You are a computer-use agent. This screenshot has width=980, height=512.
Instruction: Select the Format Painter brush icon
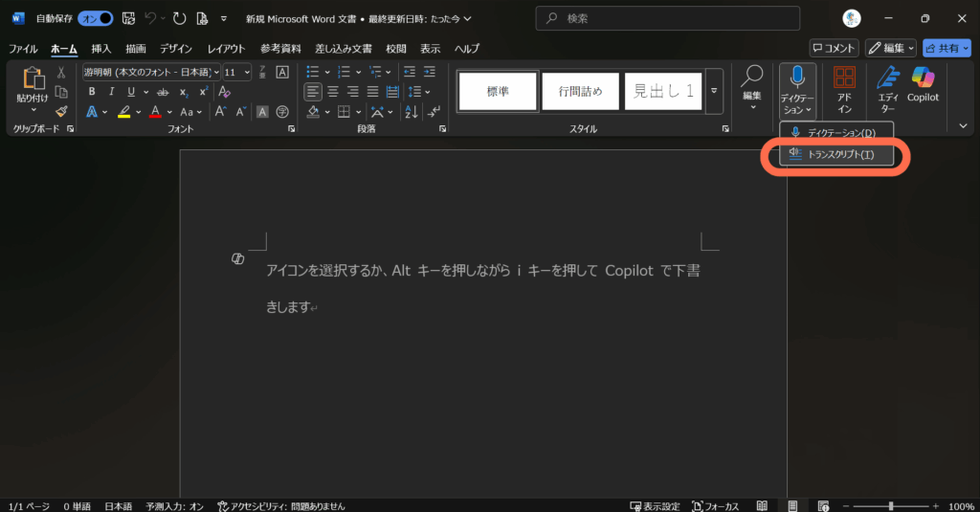(61, 111)
